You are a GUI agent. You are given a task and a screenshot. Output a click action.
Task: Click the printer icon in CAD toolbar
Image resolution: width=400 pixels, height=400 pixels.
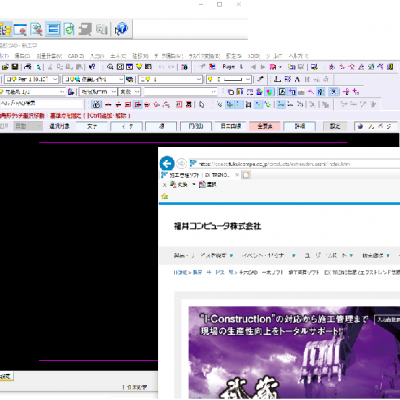click(28, 67)
